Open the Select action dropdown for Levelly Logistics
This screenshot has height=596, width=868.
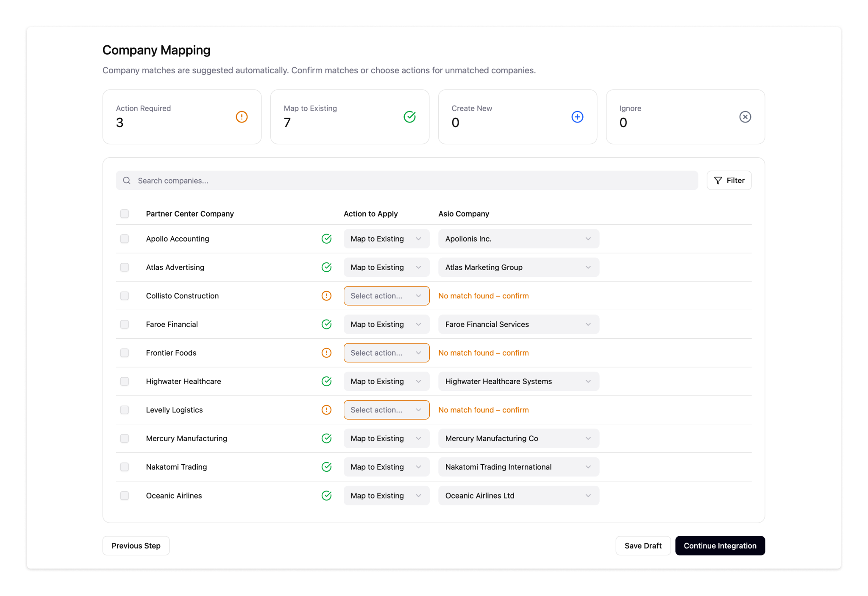[x=386, y=409]
